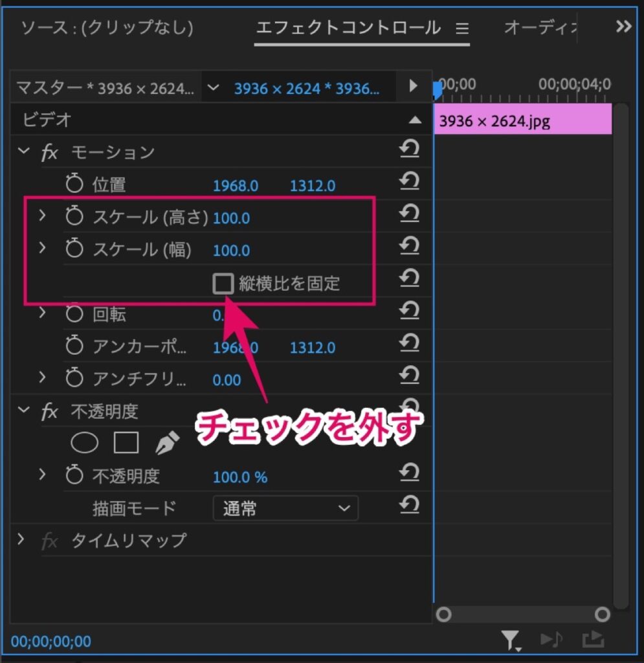Reset the 不透明度 value parameter
644x663 pixels.
(x=409, y=473)
